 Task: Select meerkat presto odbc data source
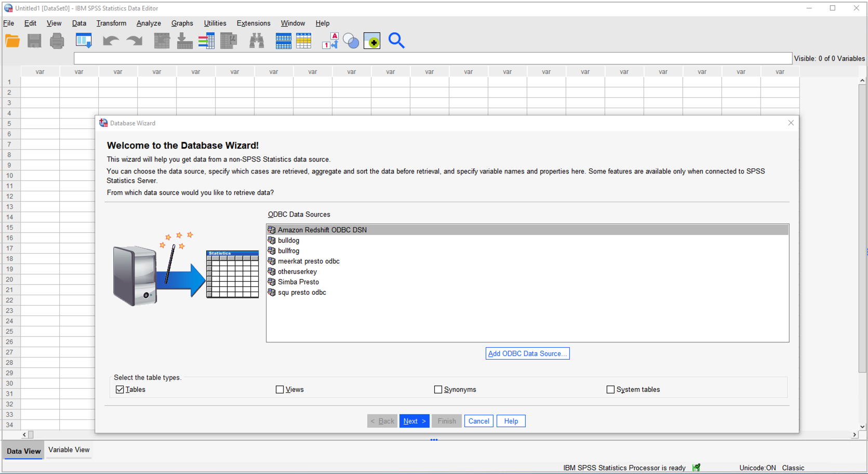pyautogui.click(x=528, y=261)
